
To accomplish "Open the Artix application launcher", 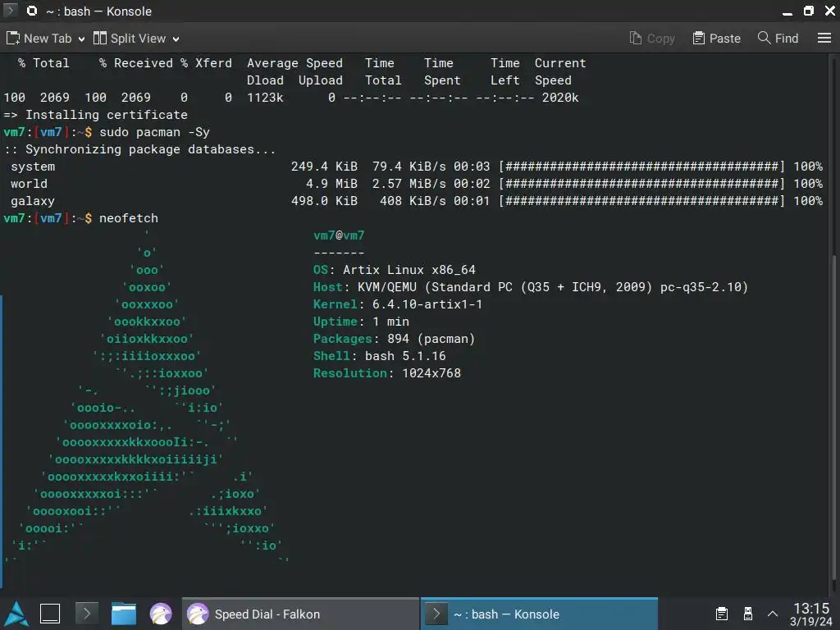I will coord(16,614).
